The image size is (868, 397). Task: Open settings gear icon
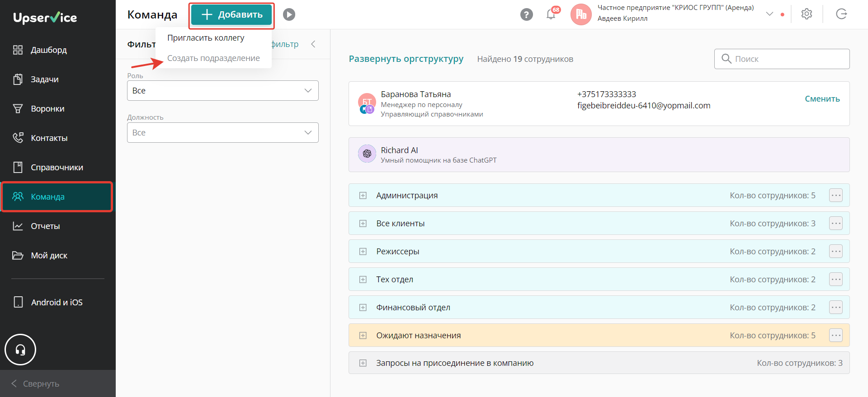click(x=807, y=14)
